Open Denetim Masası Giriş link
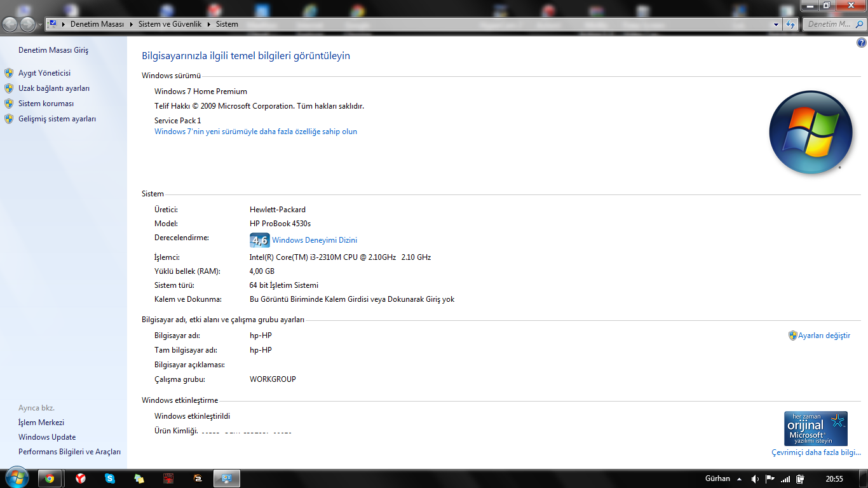Screen dimensions: 868x488 53,50
